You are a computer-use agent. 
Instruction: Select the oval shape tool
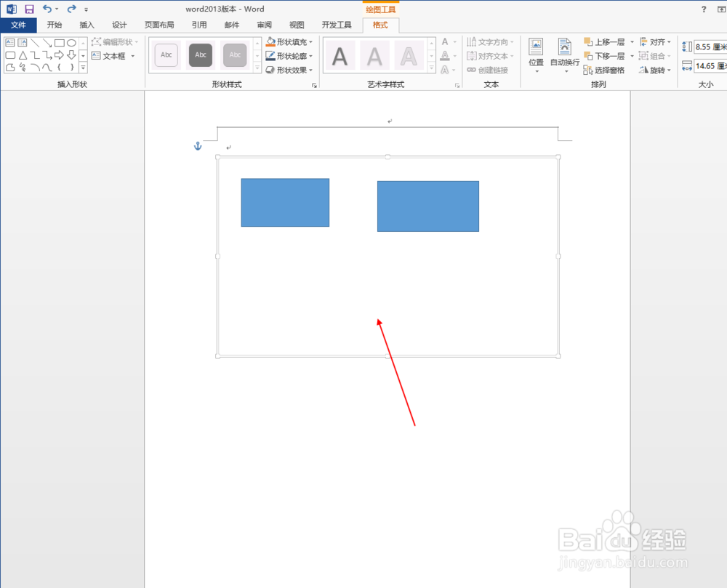pyautogui.click(x=70, y=42)
